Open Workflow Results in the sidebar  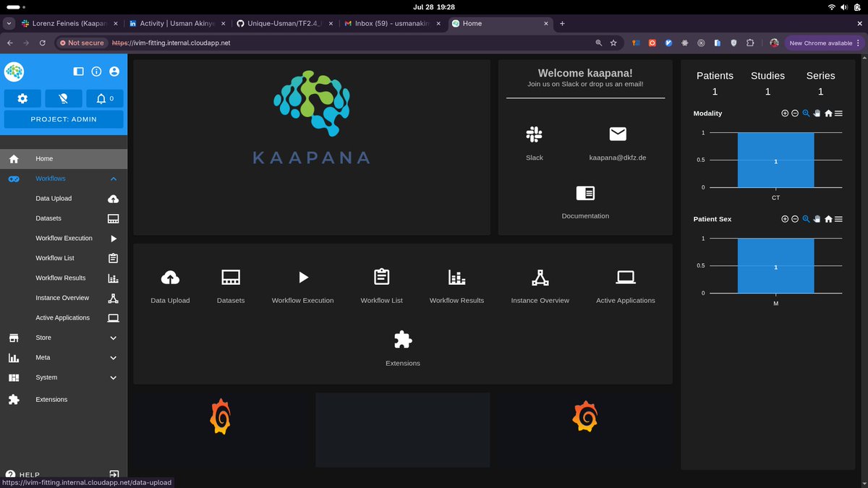(x=64, y=278)
